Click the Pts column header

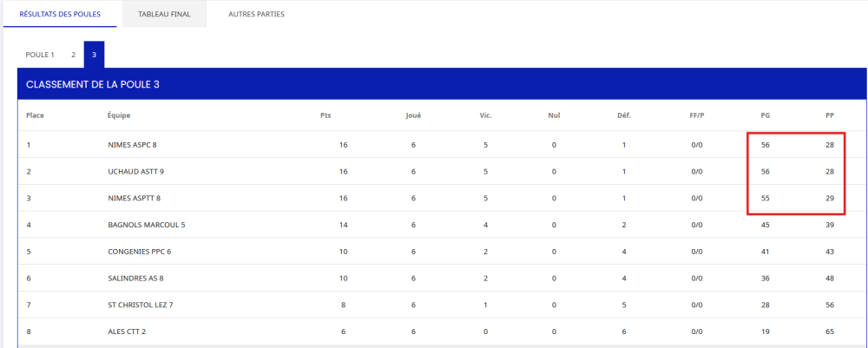click(x=325, y=115)
